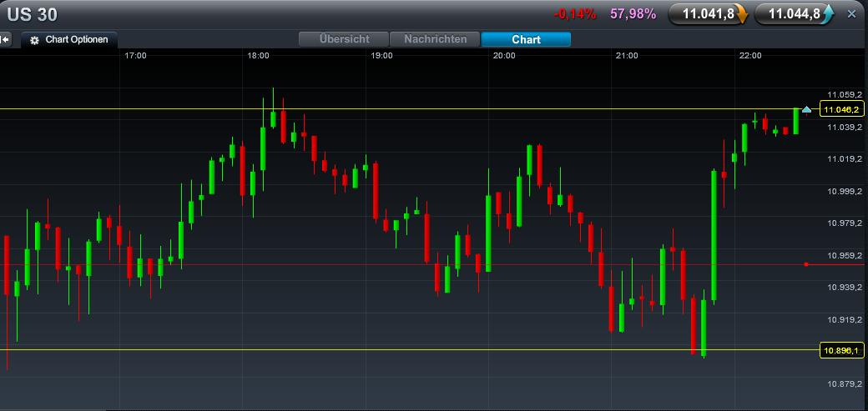Click the red line end marker dot

806,265
